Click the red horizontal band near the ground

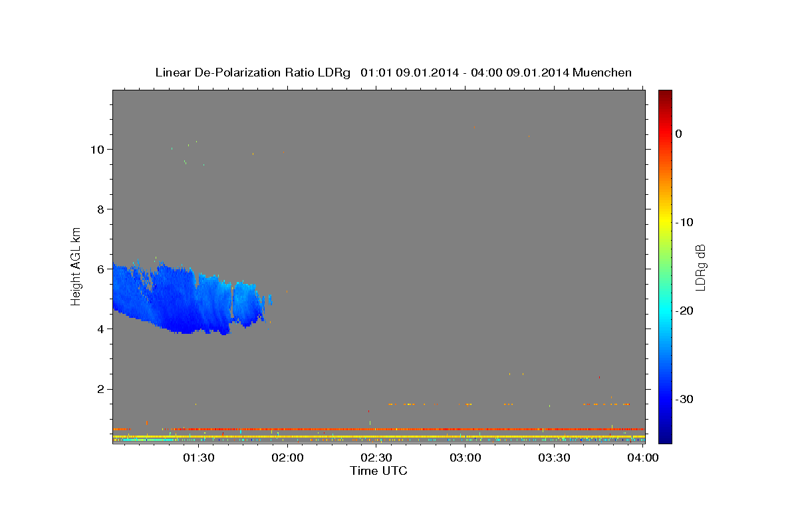378,429
